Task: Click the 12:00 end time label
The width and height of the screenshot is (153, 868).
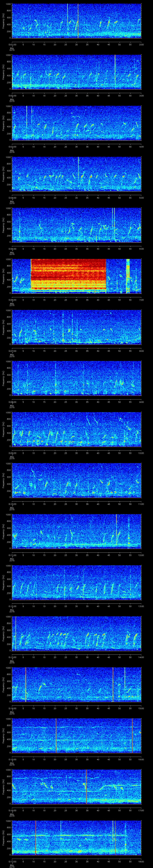Action: [141, 555]
